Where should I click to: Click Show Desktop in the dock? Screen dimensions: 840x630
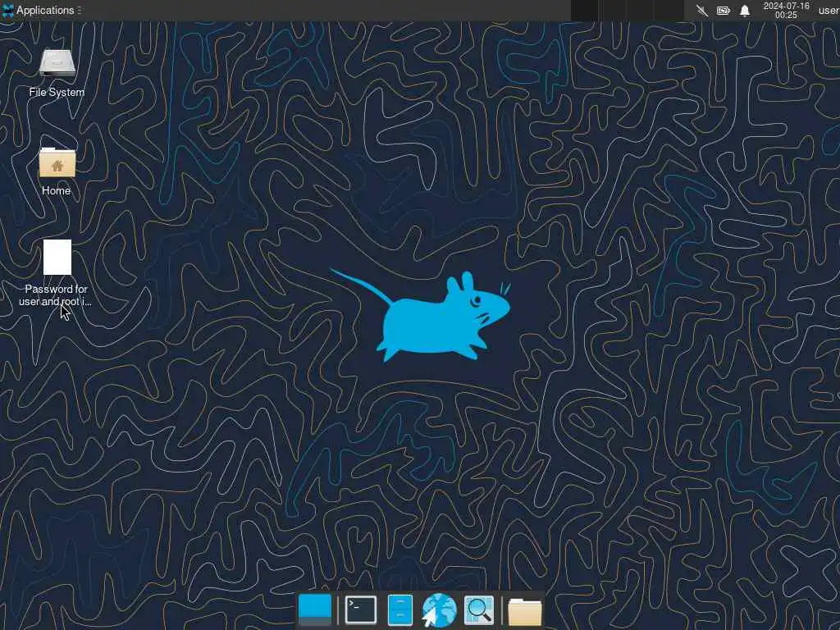(x=314, y=609)
